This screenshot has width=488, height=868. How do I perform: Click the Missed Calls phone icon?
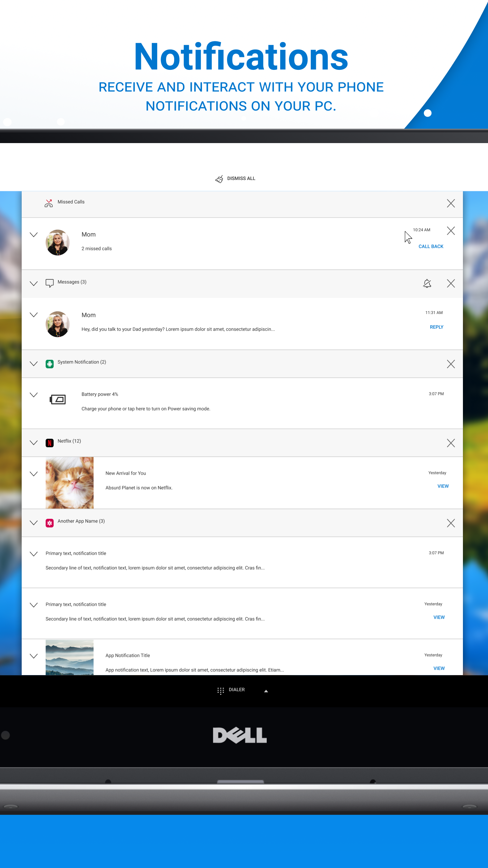tap(49, 203)
